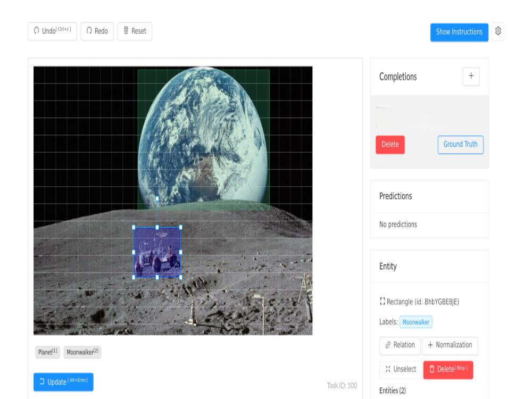Unselect the current rectangle
Screen dimensions: 532x399
click(401, 369)
